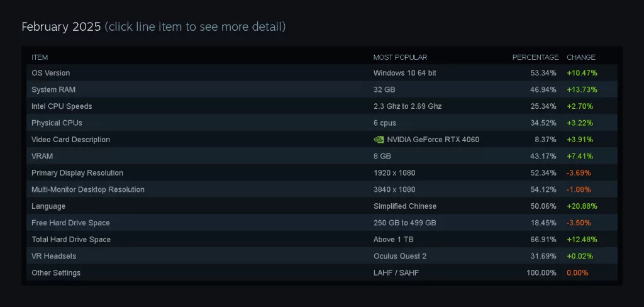Expand the VR Headsets row
Viewport: 644px width, 307px height.
click(x=321, y=256)
